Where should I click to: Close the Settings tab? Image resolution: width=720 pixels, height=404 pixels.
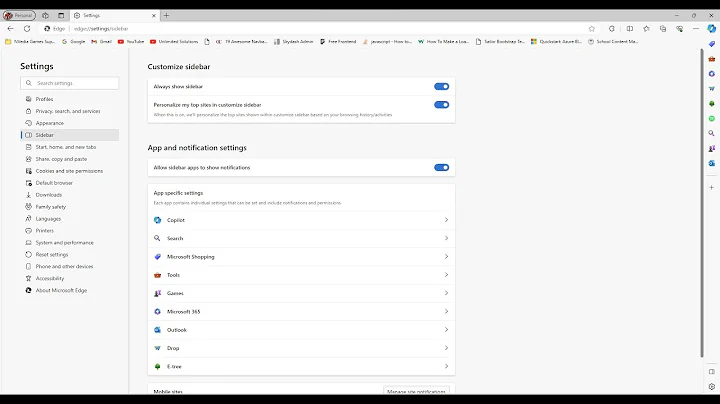click(x=154, y=15)
